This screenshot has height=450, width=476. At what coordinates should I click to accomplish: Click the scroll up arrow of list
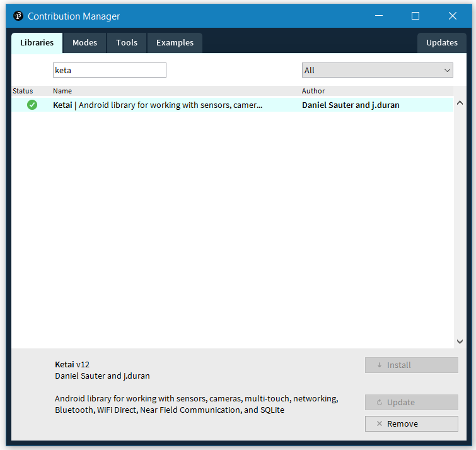[460, 103]
